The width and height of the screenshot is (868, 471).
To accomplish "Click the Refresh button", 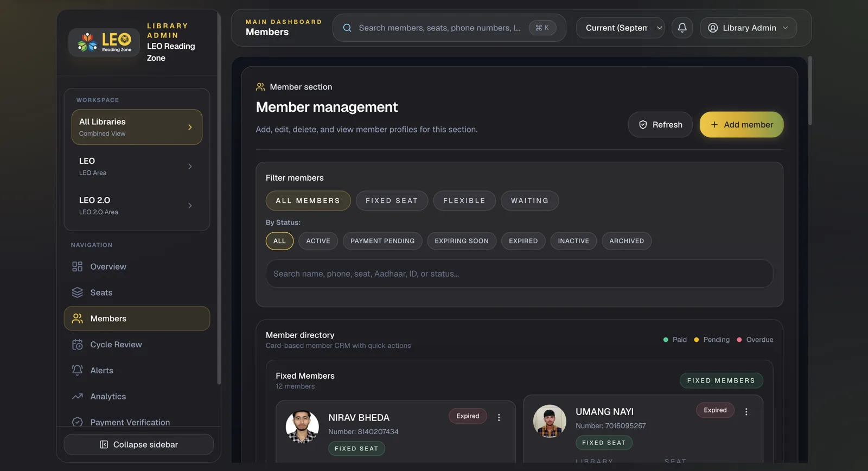I will 660,124.
